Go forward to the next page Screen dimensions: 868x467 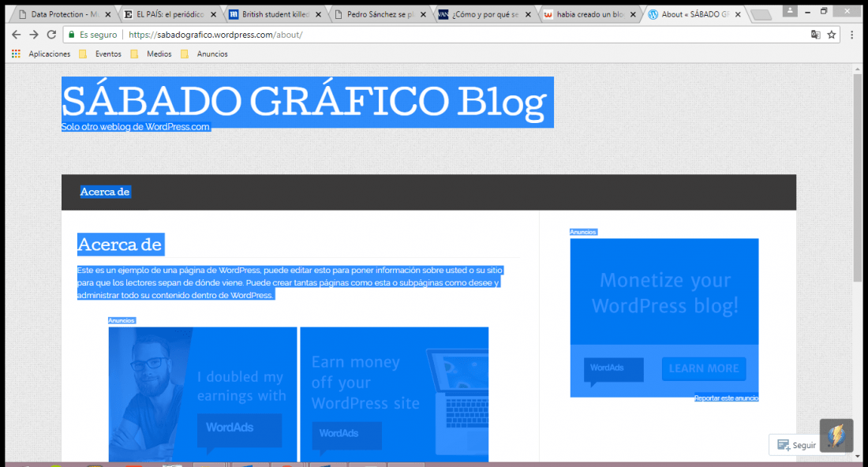[x=34, y=34]
